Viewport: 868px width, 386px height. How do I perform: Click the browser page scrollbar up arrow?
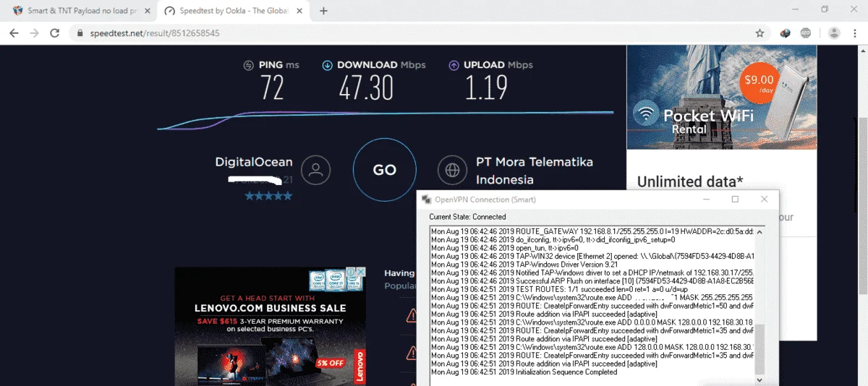coord(862,52)
